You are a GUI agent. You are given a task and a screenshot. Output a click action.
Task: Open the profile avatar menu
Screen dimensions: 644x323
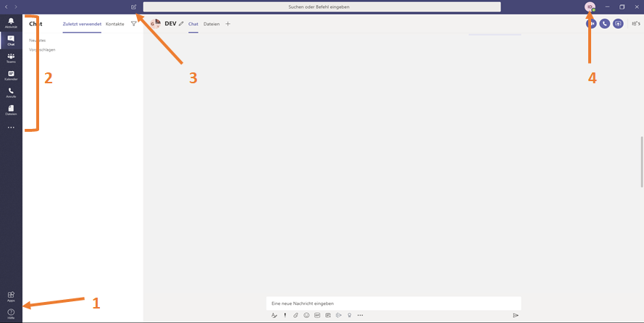pyautogui.click(x=590, y=7)
